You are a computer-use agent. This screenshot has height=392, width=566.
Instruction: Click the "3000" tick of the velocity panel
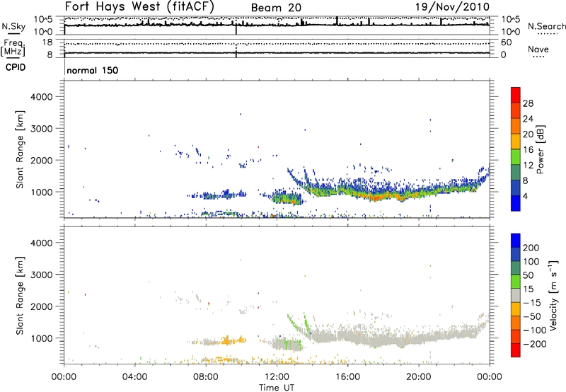pyautogui.click(x=41, y=275)
